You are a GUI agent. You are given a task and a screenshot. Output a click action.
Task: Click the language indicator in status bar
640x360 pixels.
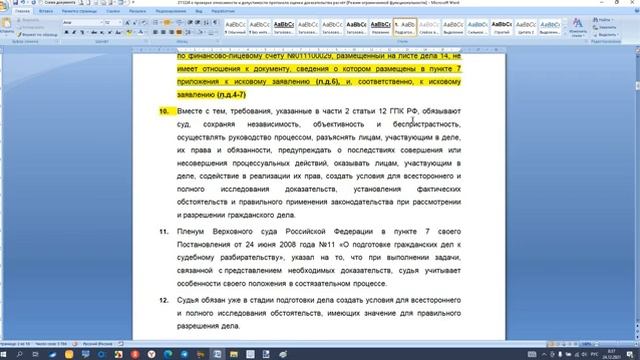click(97, 344)
